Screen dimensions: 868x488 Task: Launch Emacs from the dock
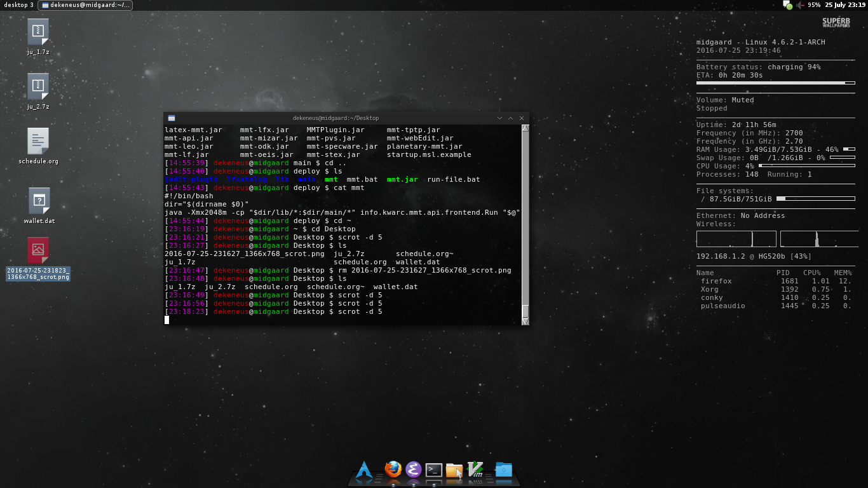pyautogui.click(x=414, y=470)
